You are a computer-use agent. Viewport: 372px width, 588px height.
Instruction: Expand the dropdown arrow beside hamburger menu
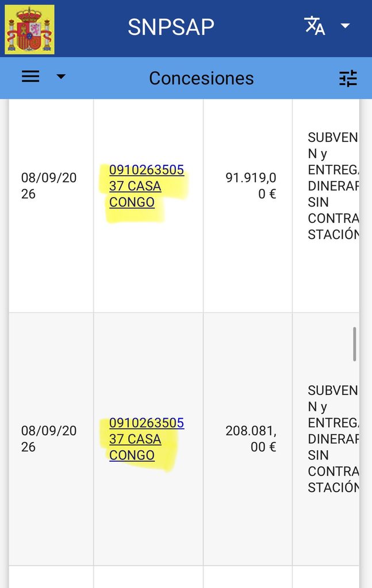coord(61,76)
